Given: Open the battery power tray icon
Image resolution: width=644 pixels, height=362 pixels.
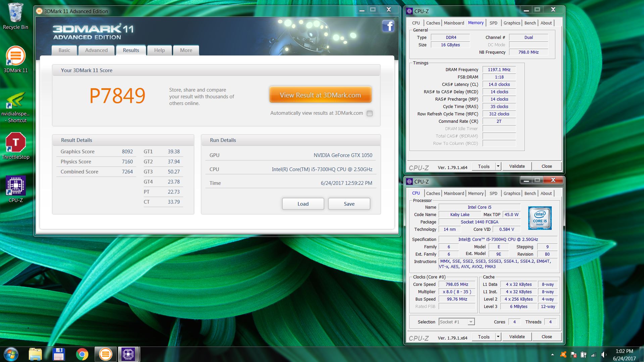Looking at the screenshot, I should click(584, 355).
